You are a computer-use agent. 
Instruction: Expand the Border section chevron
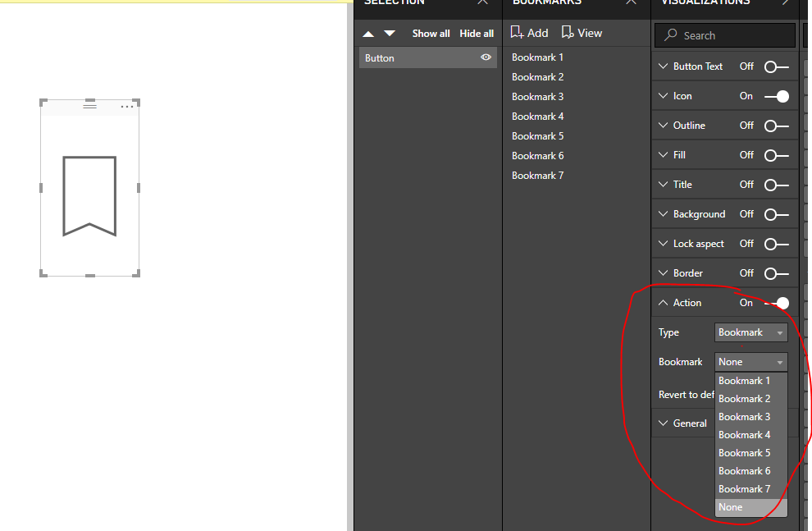pos(663,273)
